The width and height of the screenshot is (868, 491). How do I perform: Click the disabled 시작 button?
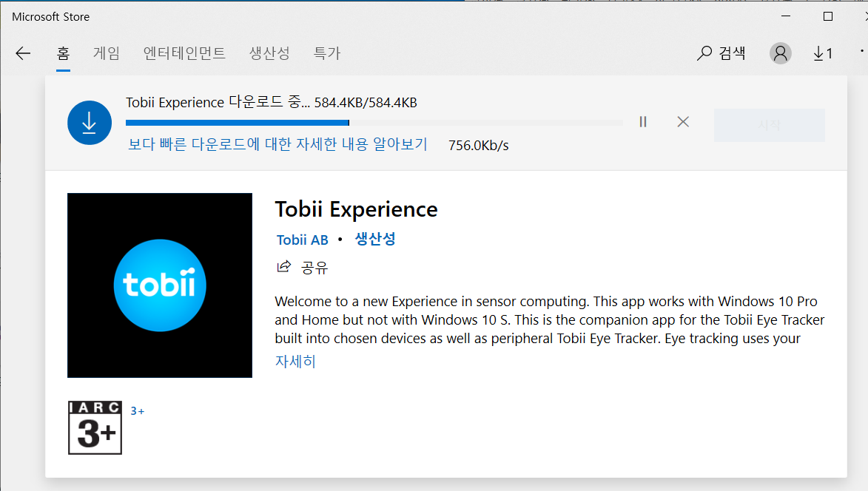769,125
